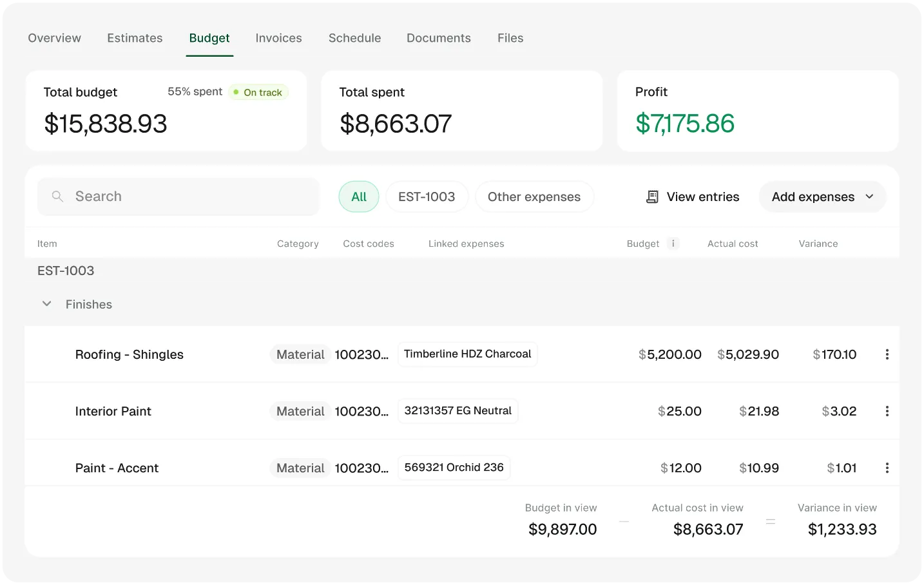Click the Item column header
924x585 pixels.
[x=47, y=244]
